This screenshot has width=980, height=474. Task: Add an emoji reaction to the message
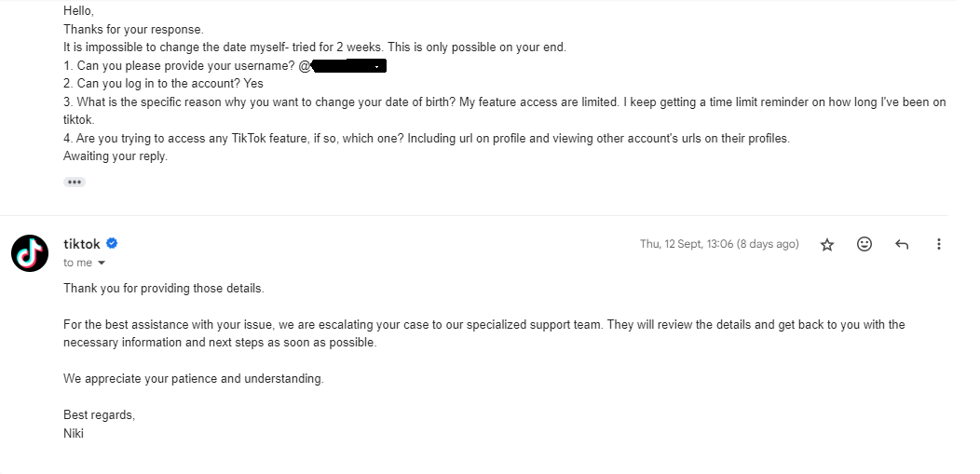click(864, 245)
